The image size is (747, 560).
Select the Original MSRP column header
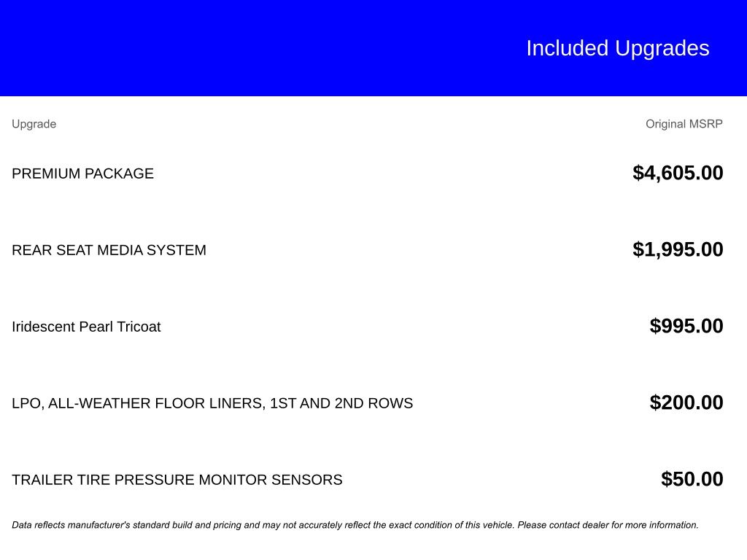click(x=684, y=124)
